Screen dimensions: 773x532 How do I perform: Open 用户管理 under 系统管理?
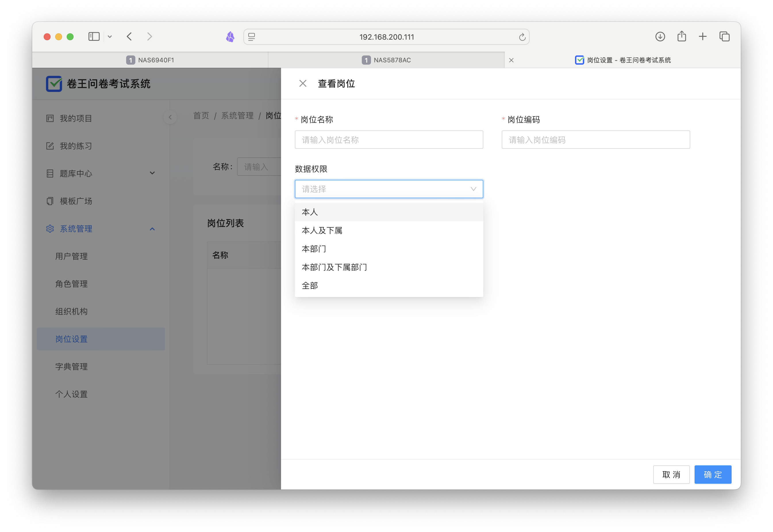(x=101, y=256)
